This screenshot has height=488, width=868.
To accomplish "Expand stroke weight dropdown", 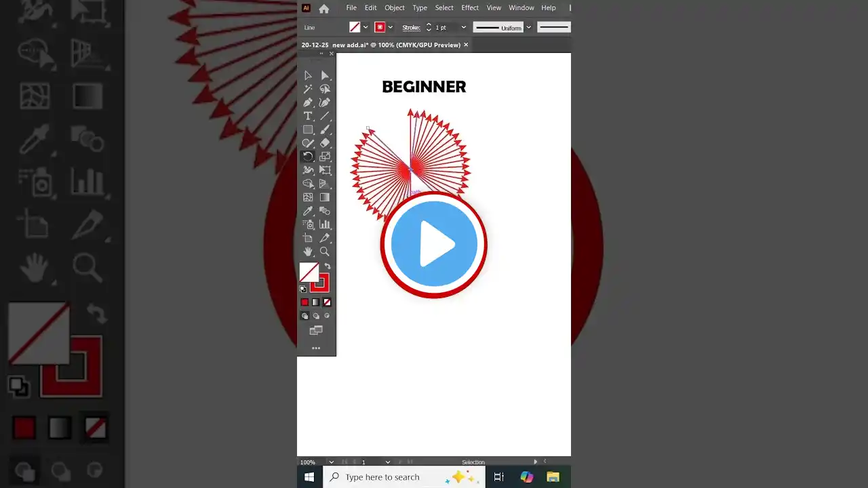I will pyautogui.click(x=464, y=28).
